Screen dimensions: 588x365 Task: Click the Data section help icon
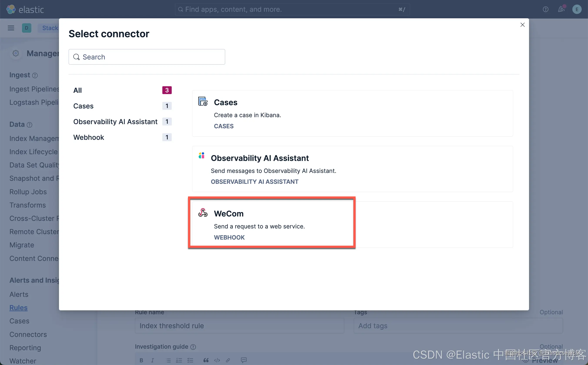(29, 125)
